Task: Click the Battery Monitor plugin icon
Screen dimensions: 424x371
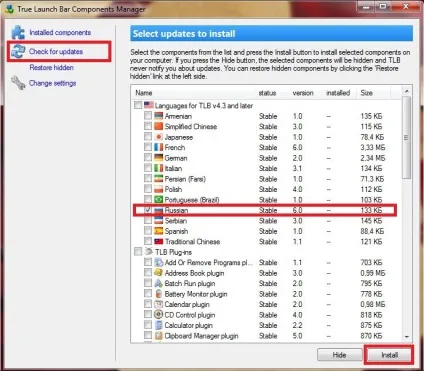Action: [159, 294]
